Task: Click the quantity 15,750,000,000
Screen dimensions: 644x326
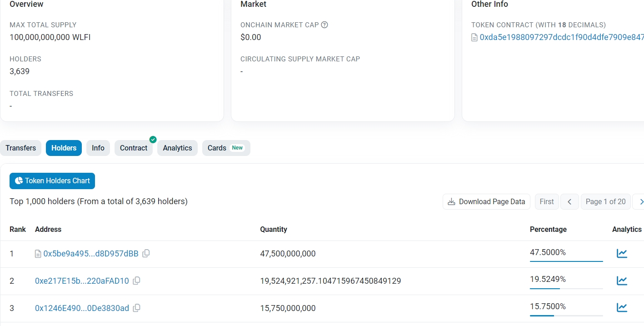Action: pyautogui.click(x=288, y=308)
